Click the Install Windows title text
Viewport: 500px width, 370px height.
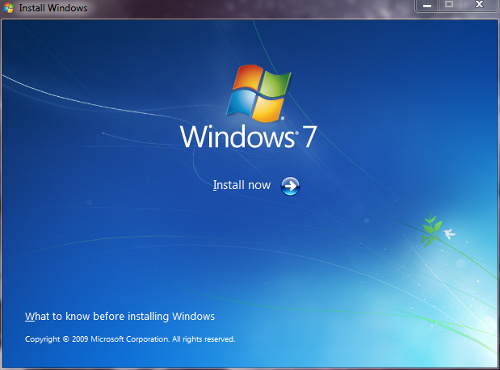[53, 8]
